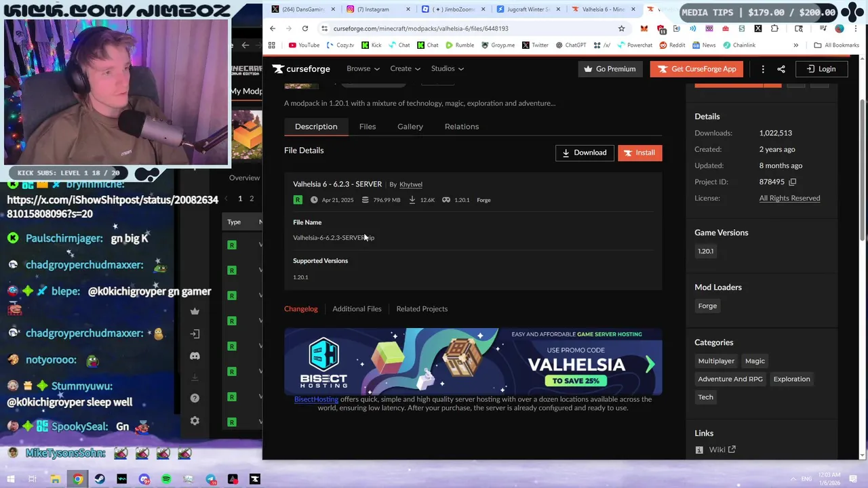Copy the Project ID 878495
Screen dimensions: 868x488
pos(792,182)
